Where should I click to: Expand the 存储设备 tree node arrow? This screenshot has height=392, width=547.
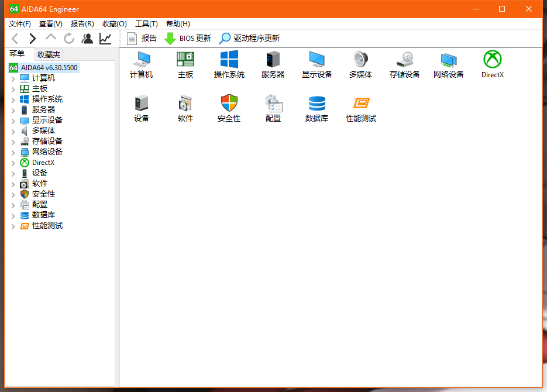pos(13,142)
